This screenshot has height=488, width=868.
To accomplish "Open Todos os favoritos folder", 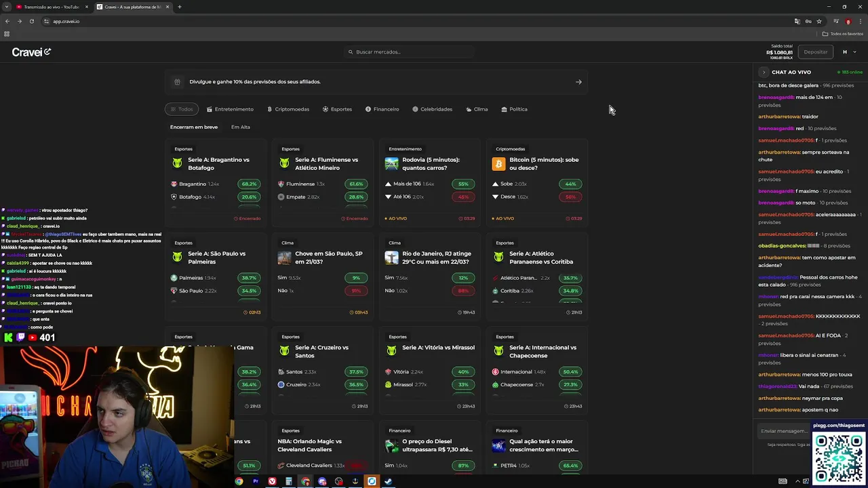I will click(x=843, y=34).
